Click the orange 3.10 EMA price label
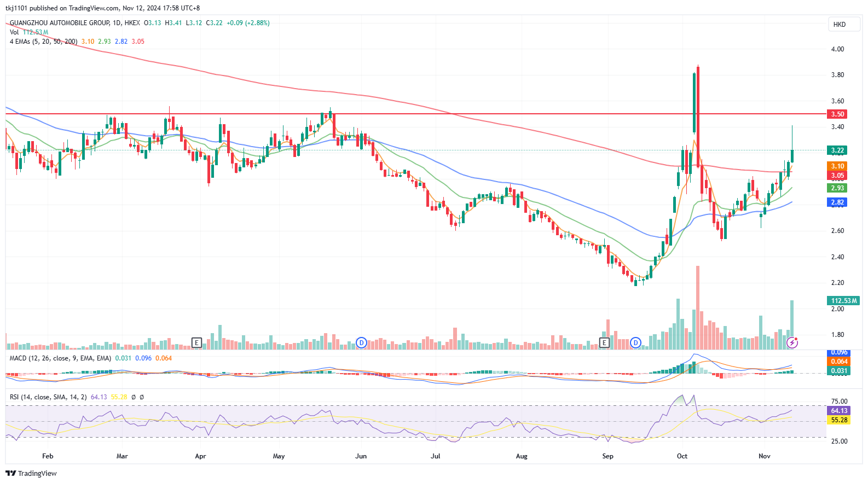 pos(837,166)
